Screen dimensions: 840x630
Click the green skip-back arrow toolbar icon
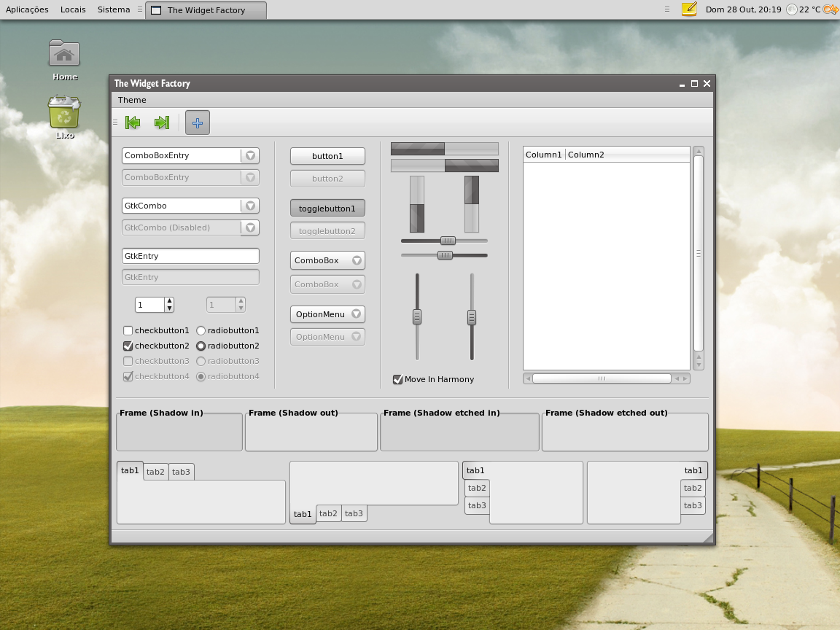pos(133,122)
